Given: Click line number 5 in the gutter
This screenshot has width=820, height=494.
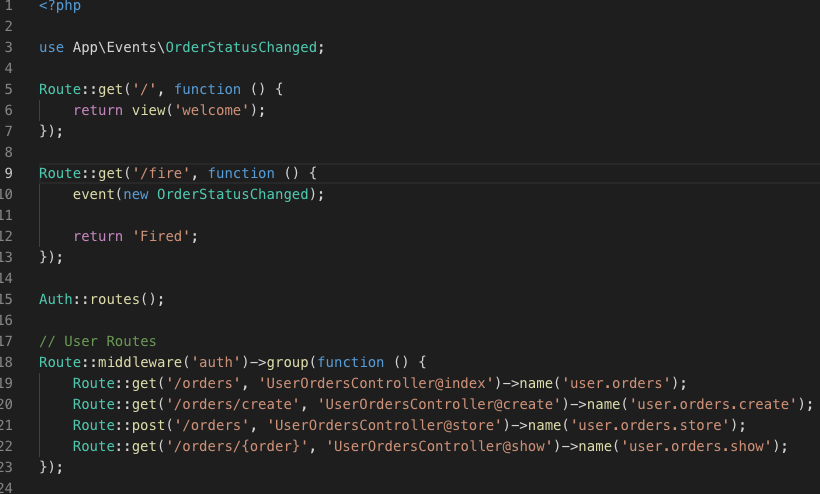Looking at the screenshot, I should coord(8,89).
